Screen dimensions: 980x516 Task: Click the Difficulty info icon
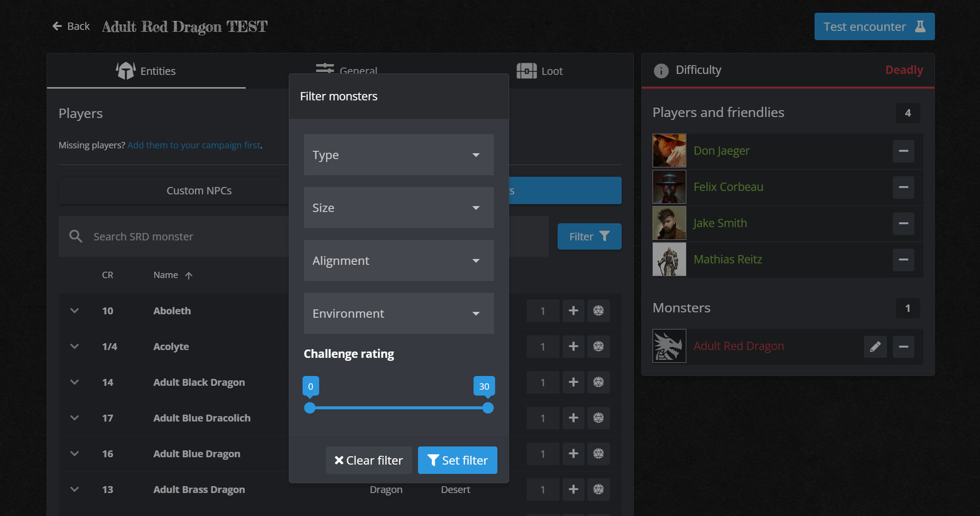(x=661, y=70)
